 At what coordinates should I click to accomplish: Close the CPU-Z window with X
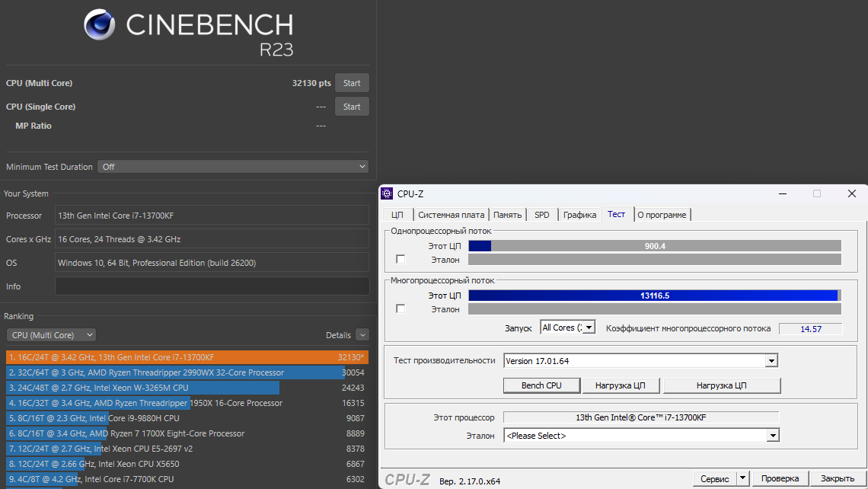pyautogui.click(x=851, y=193)
